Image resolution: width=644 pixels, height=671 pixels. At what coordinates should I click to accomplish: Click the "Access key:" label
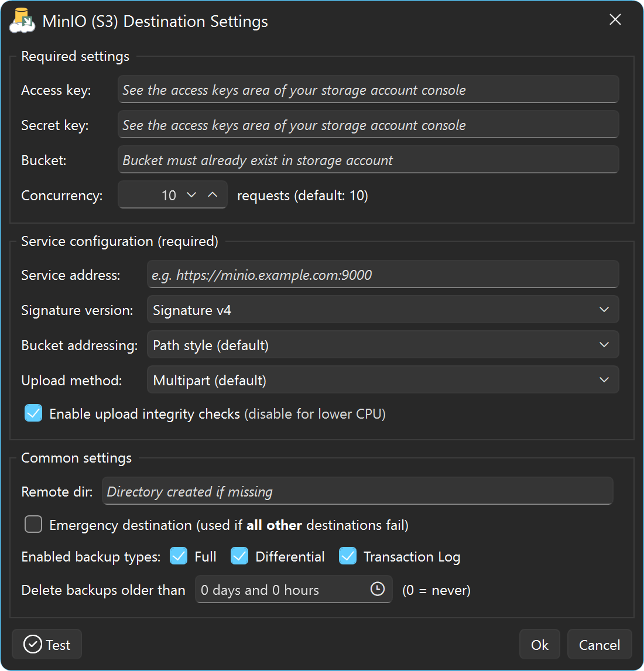[56, 90]
